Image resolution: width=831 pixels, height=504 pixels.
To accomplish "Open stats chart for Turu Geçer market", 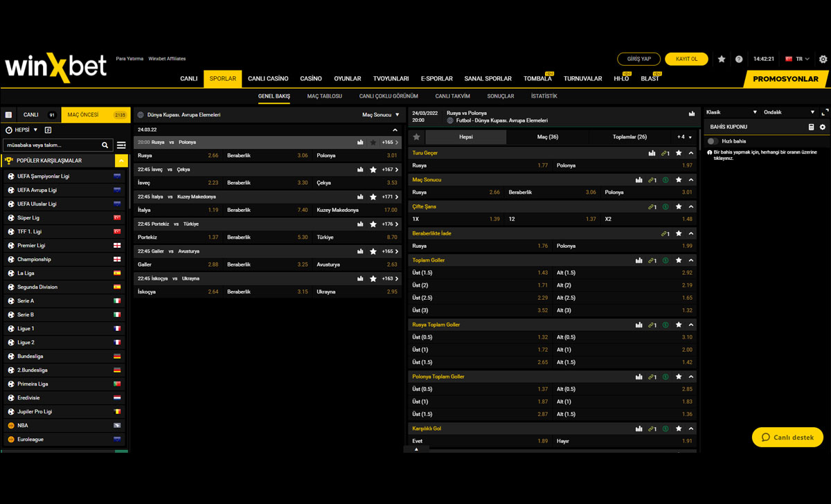I will (x=652, y=153).
